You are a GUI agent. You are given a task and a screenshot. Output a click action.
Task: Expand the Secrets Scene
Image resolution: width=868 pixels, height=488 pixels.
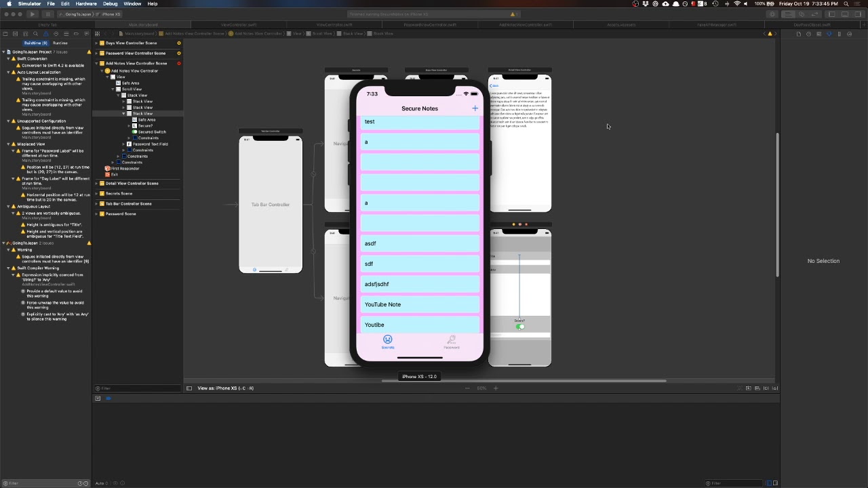click(x=96, y=194)
